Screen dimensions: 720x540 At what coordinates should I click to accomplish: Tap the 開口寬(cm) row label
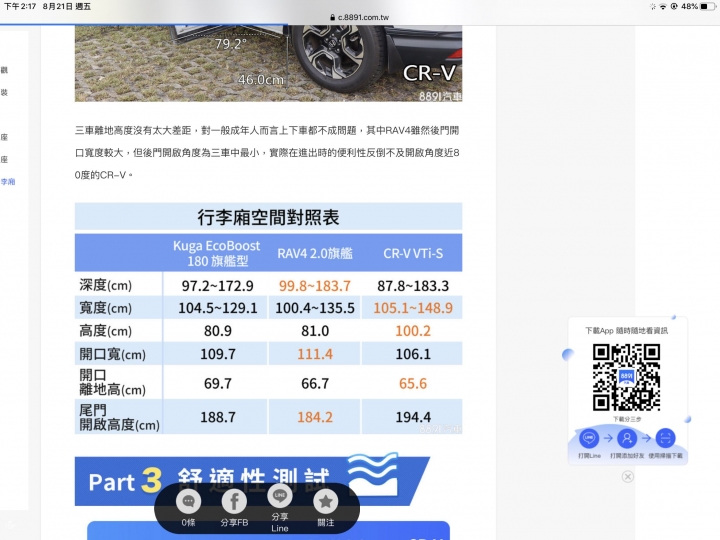(112, 354)
